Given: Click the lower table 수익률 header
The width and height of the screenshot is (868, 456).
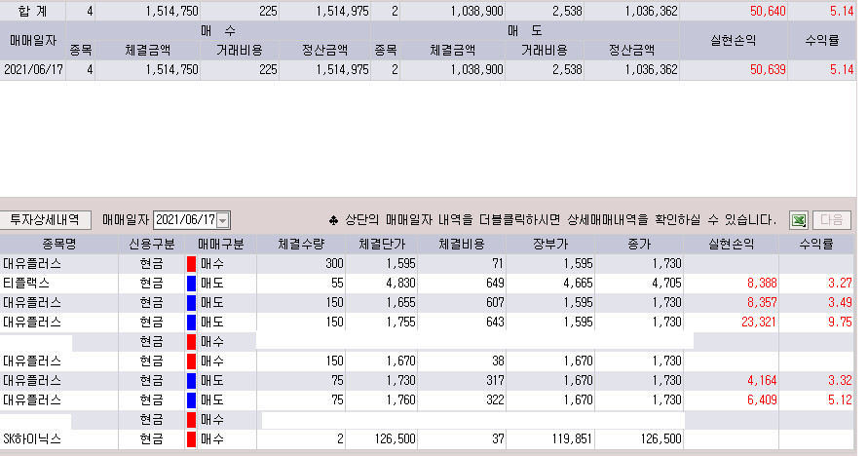Looking at the screenshot, I should click(816, 244).
